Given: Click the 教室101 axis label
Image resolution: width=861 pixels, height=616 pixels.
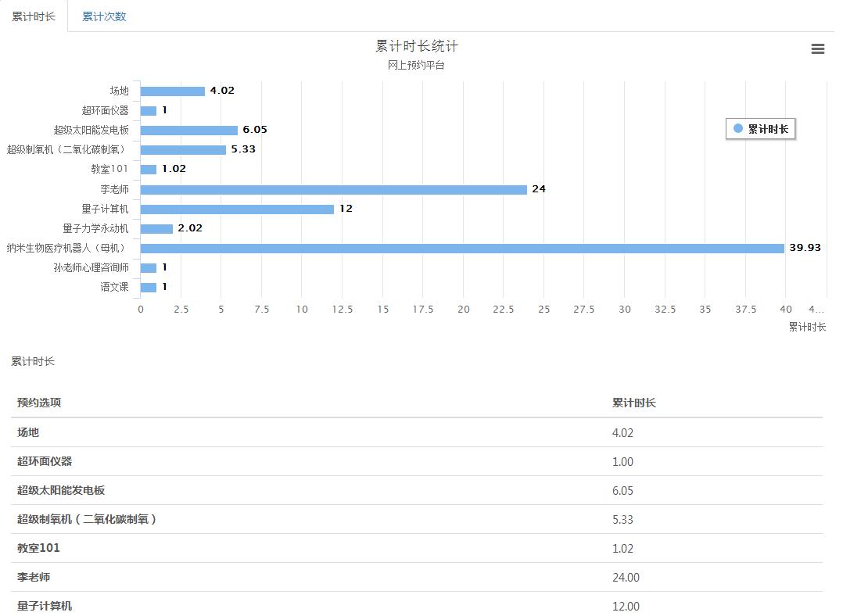Looking at the screenshot, I should [x=109, y=169].
